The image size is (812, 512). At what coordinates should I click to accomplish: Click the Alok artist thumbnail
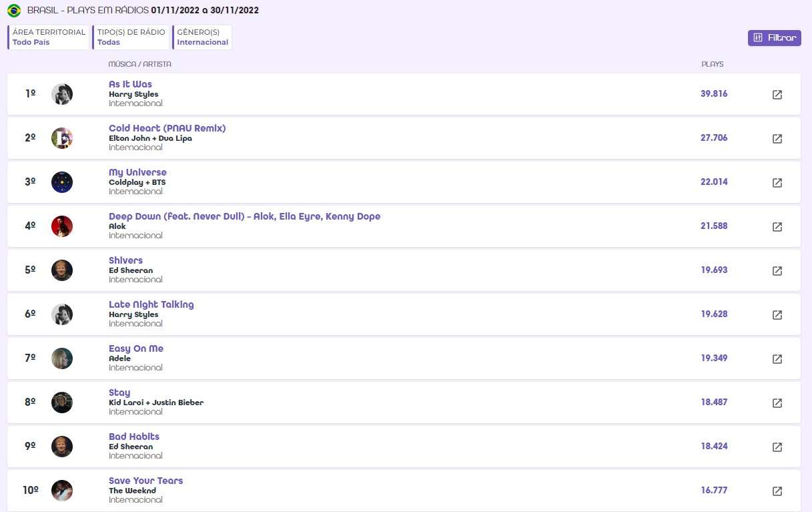(x=62, y=226)
